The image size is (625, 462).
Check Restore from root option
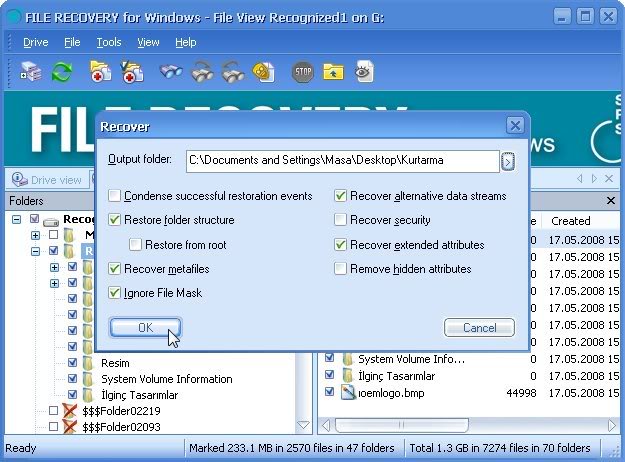coord(135,244)
